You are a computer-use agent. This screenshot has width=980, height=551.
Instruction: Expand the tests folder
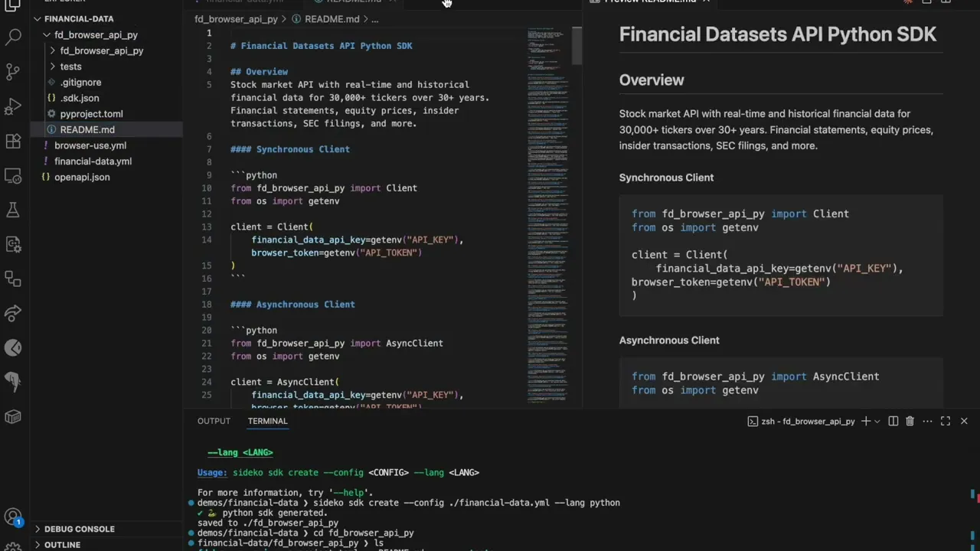click(52, 67)
